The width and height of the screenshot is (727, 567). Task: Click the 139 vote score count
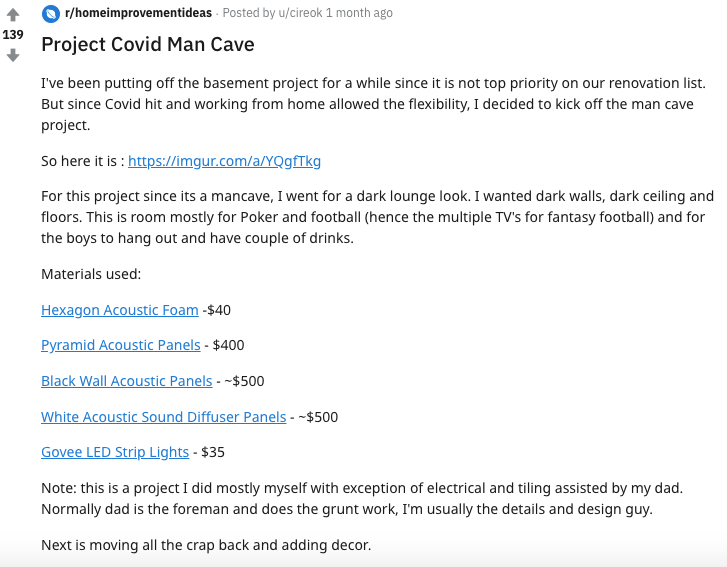click(x=13, y=35)
